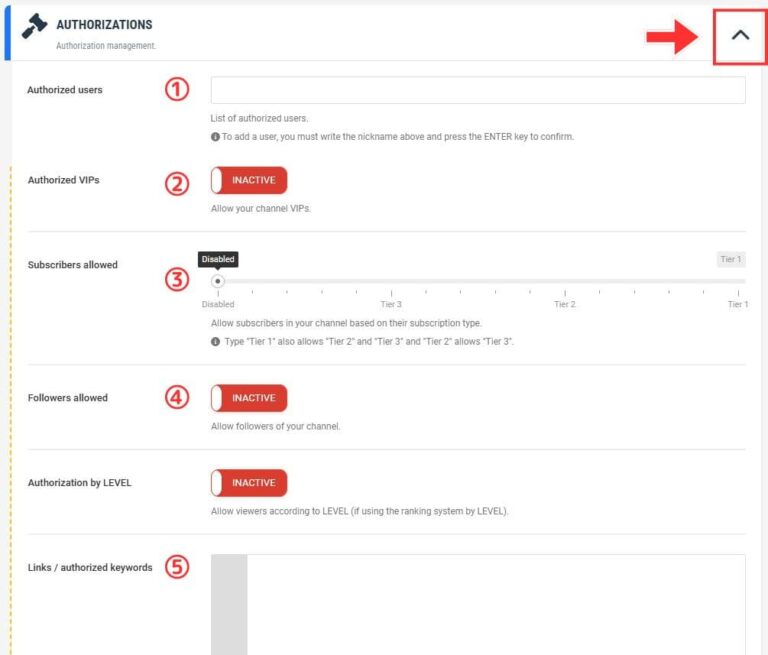768x655 pixels.
Task: Click the red circled number 1 marker
Action: point(176,90)
